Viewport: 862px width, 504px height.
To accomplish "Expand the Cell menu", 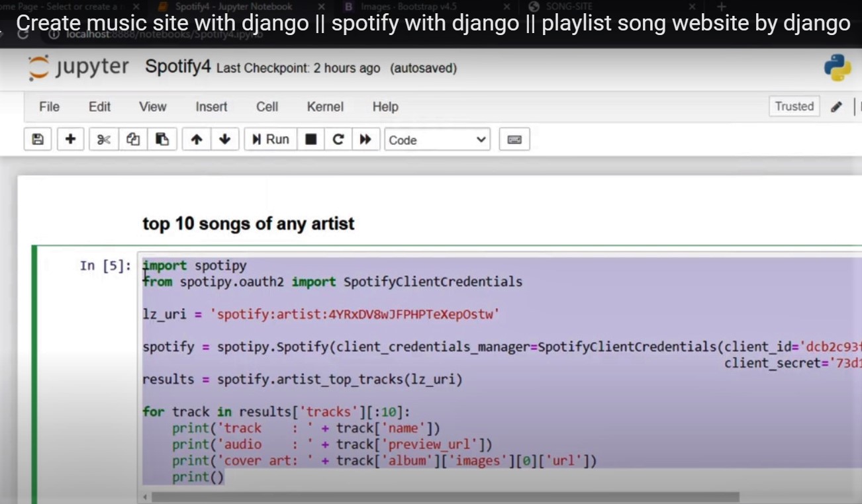I will 267,106.
